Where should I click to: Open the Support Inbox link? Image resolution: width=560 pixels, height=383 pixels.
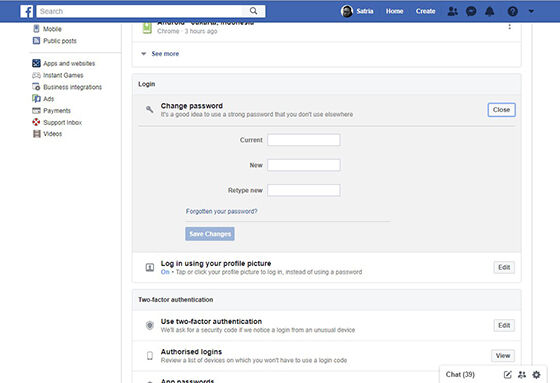(x=62, y=123)
